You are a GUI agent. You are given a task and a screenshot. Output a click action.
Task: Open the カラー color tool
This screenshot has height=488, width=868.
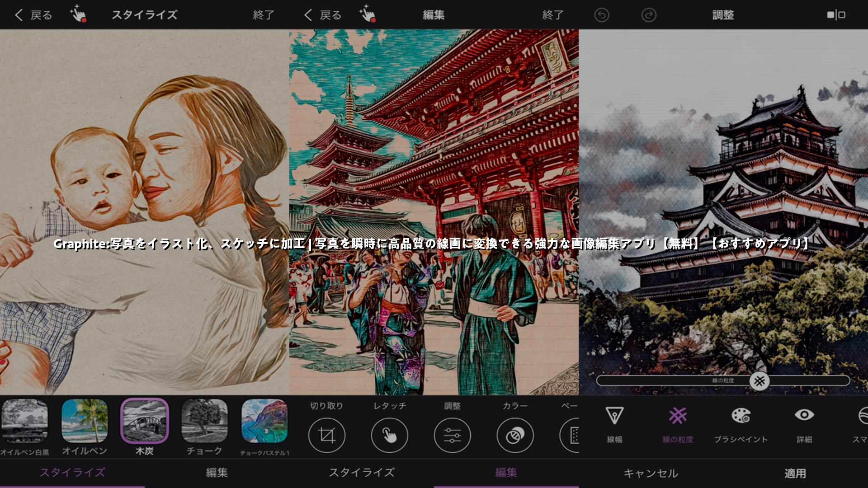(515, 435)
